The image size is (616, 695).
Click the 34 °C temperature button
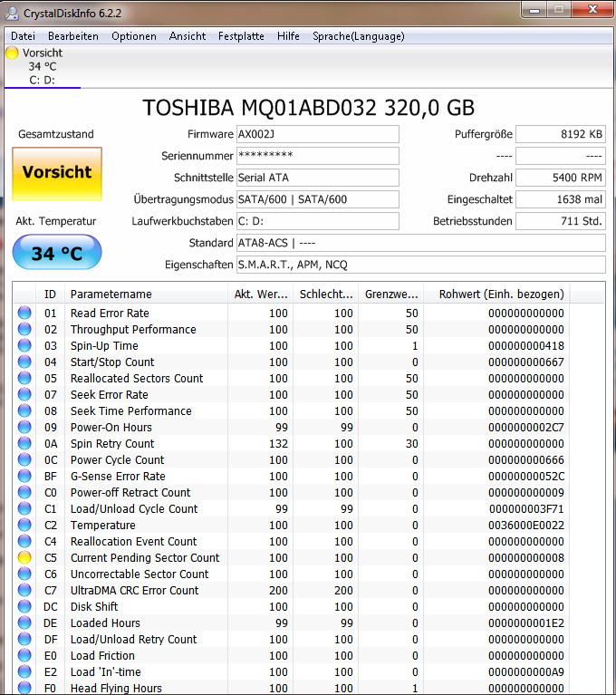(57, 253)
